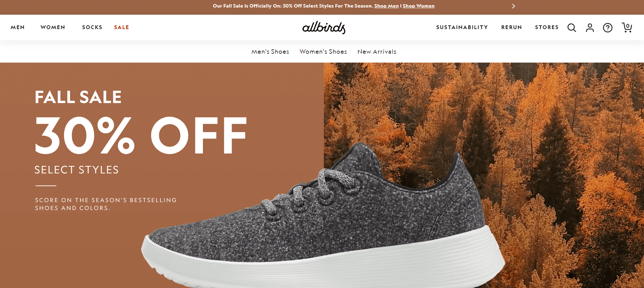Viewport: 644px width, 288px height.
Task: Open the Stores page
Action: pos(547,27)
